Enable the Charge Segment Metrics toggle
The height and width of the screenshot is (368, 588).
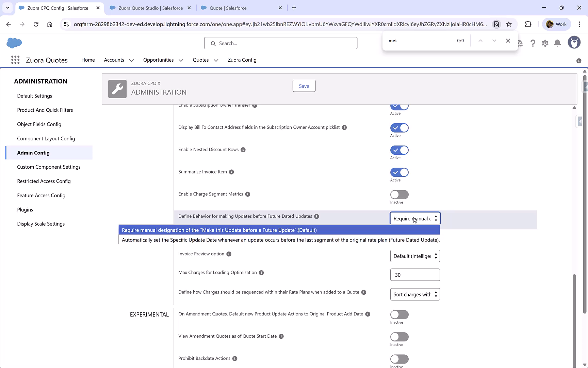(399, 195)
